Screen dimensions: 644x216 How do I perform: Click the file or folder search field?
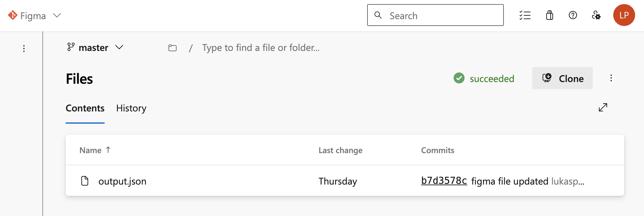click(260, 48)
